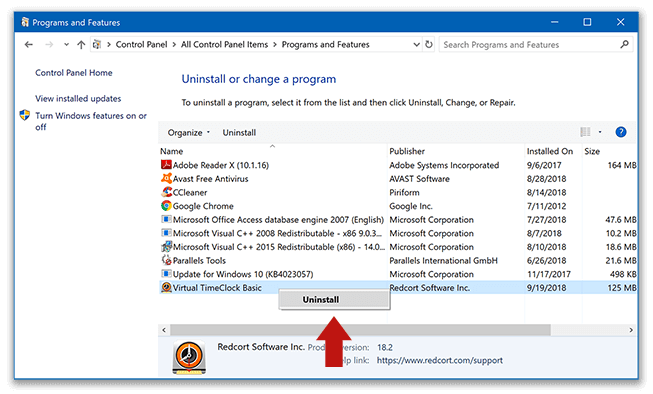Open the redcort.com support link
The height and width of the screenshot is (394, 653).
pos(440,360)
